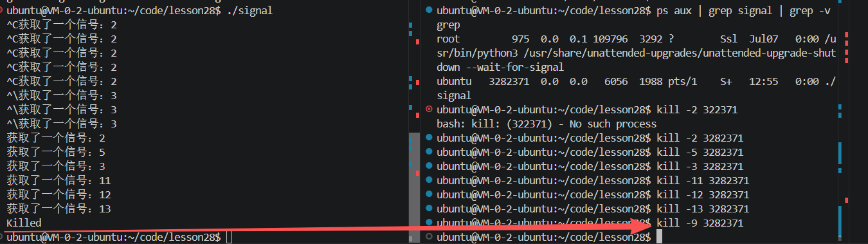
Task: Click the red decoration beside './signal' prompt
Action: (x=2, y=11)
